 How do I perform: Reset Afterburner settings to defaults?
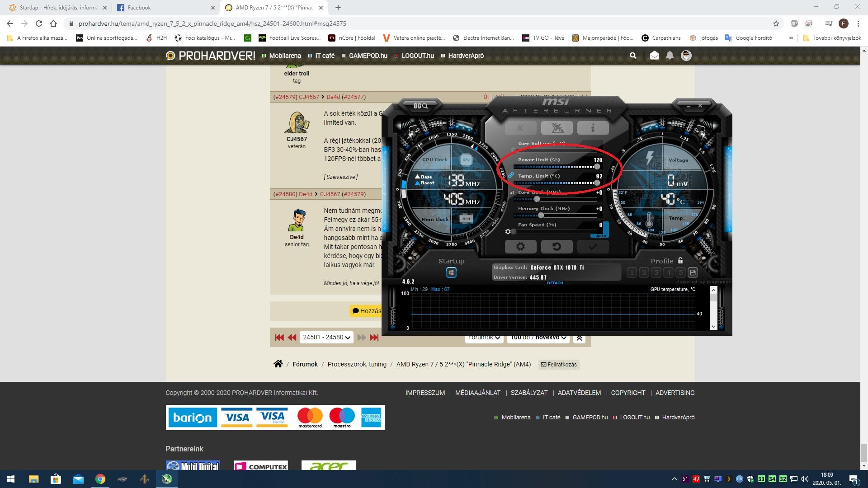point(557,247)
